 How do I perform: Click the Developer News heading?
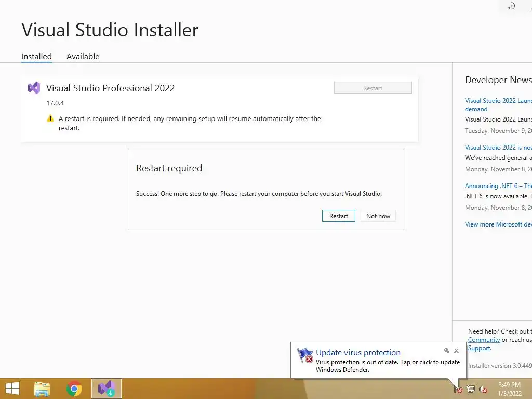pyautogui.click(x=498, y=80)
